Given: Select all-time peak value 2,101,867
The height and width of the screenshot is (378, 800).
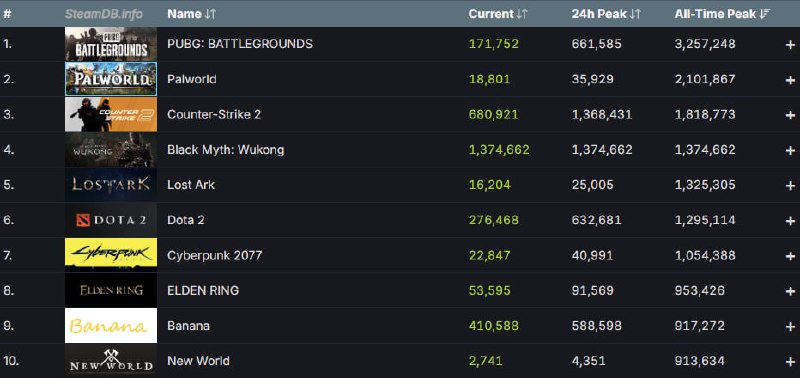Looking at the screenshot, I should coord(705,79).
